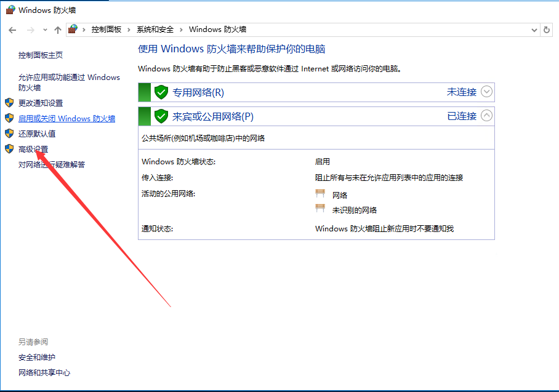Click green shield icon for 专用网络

tap(161, 92)
